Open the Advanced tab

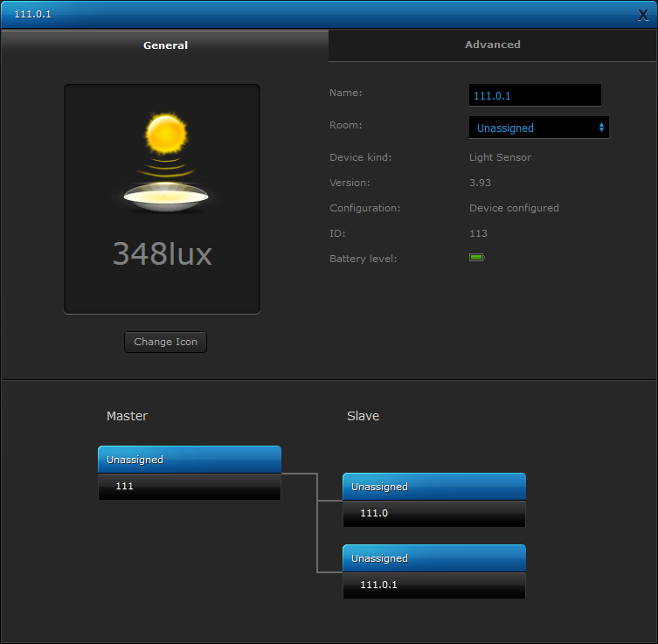click(493, 45)
